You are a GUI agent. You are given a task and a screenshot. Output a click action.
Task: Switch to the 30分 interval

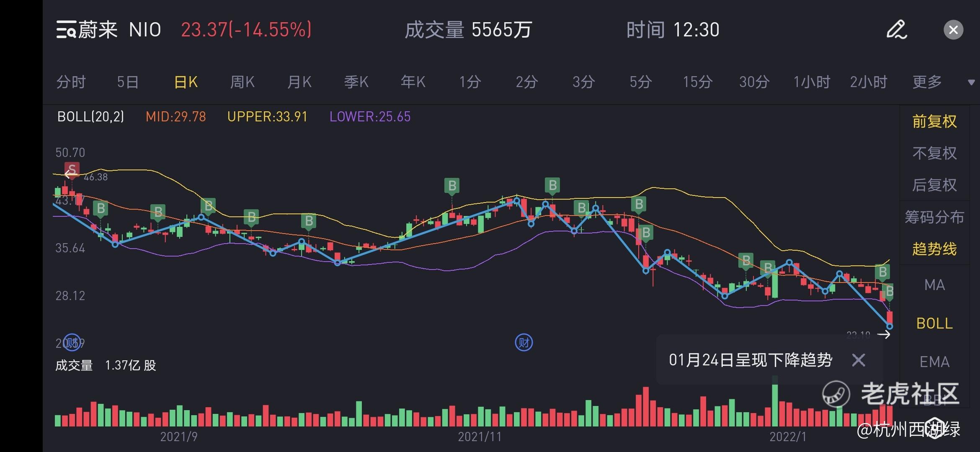754,82
